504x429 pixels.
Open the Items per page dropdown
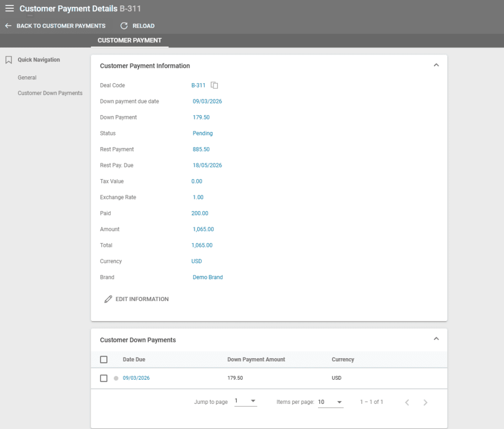(330, 402)
